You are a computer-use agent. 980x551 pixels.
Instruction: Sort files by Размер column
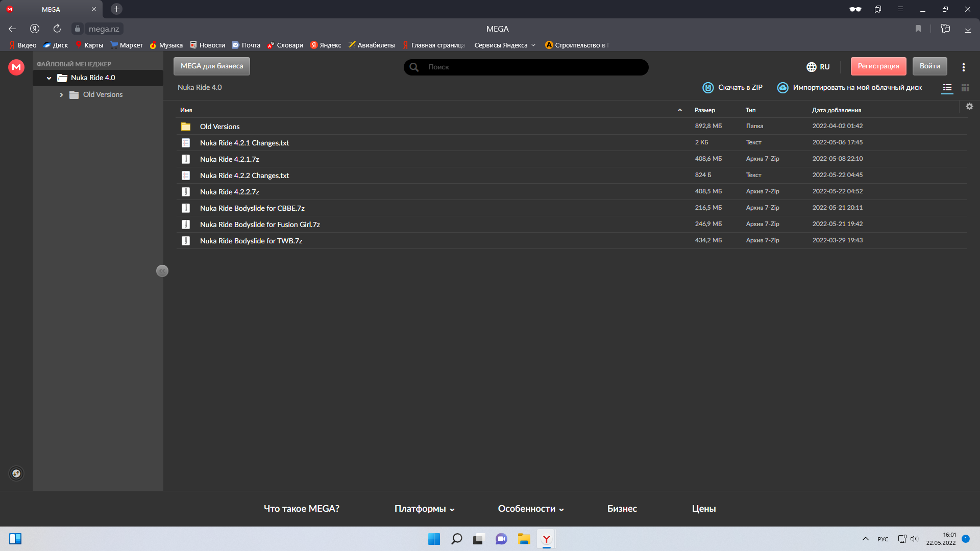pyautogui.click(x=704, y=110)
